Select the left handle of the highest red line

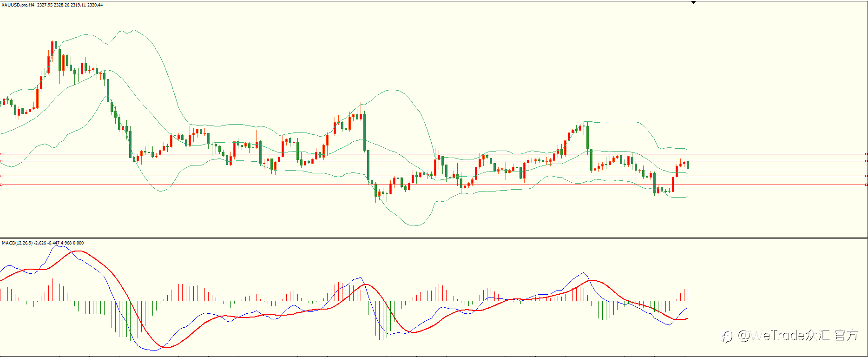pos(1,154)
